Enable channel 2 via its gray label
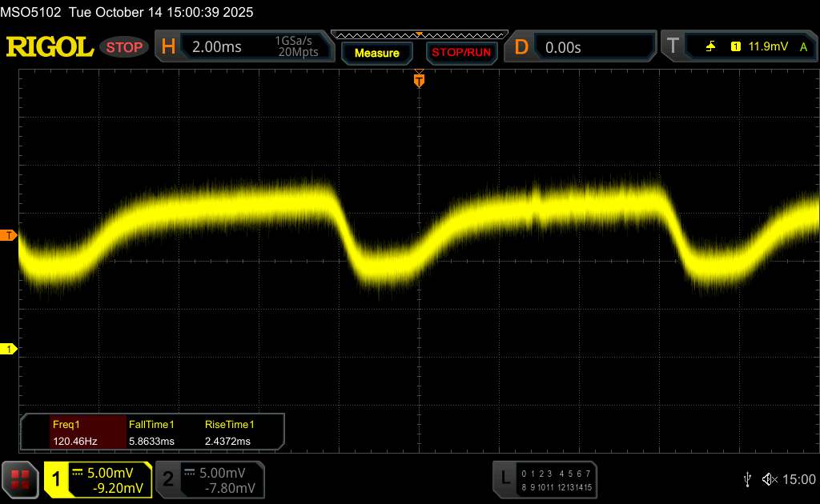 tap(168, 479)
